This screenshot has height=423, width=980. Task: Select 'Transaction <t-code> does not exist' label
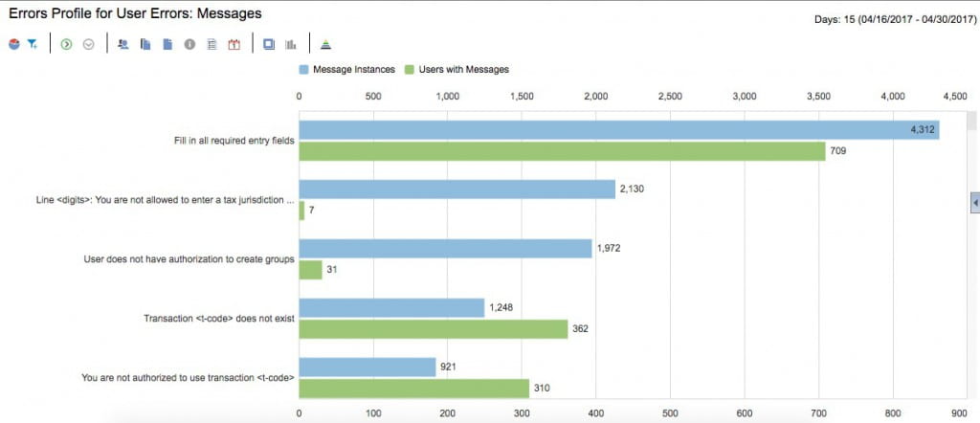[x=217, y=318]
